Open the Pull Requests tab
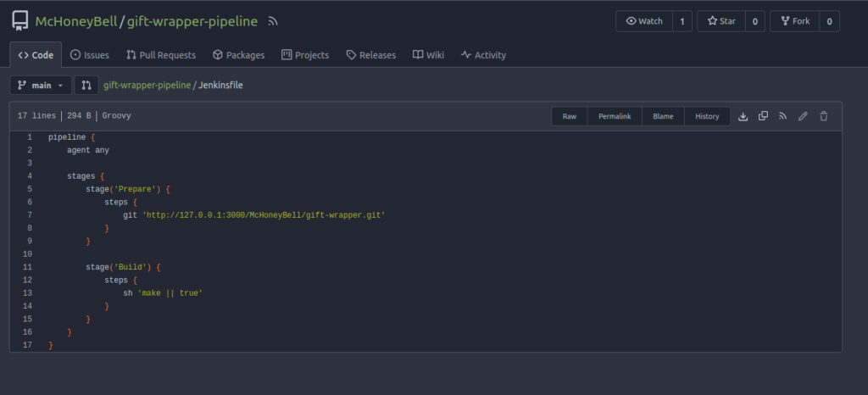This screenshot has height=395, width=868. (161, 55)
